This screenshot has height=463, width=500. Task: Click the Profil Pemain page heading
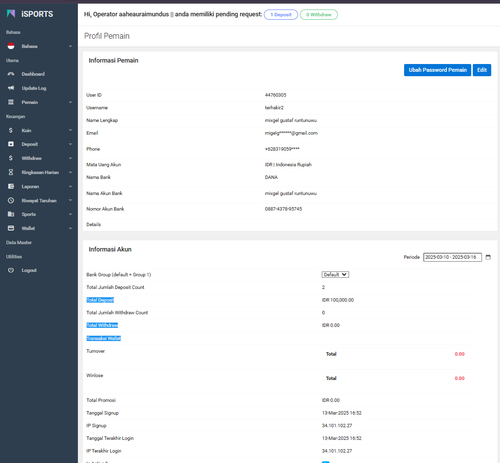coord(107,36)
